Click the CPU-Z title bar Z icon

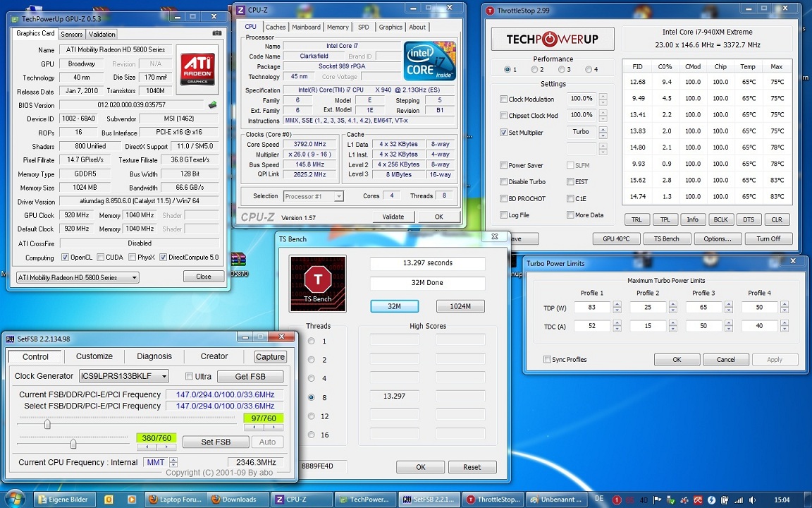240,10
